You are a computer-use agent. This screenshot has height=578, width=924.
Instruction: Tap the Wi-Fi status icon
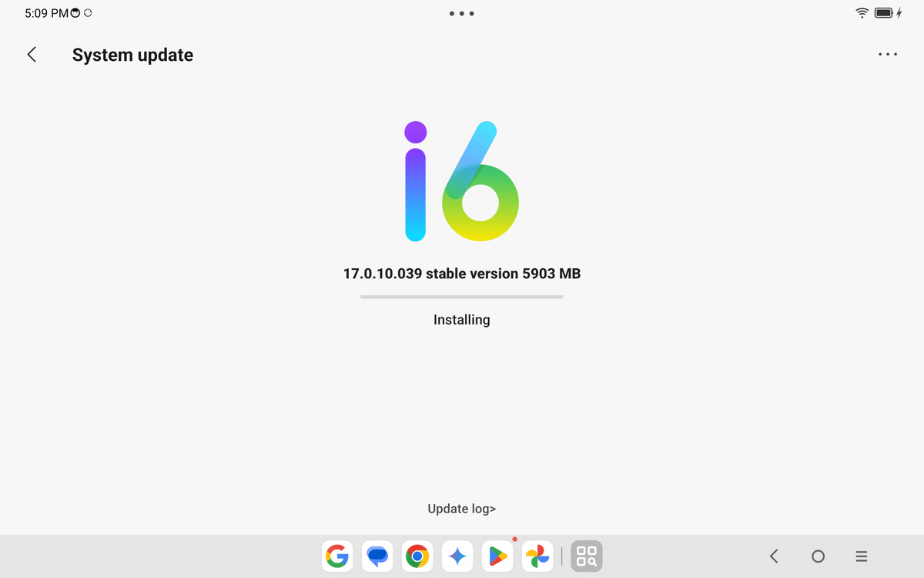(x=861, y=12)
